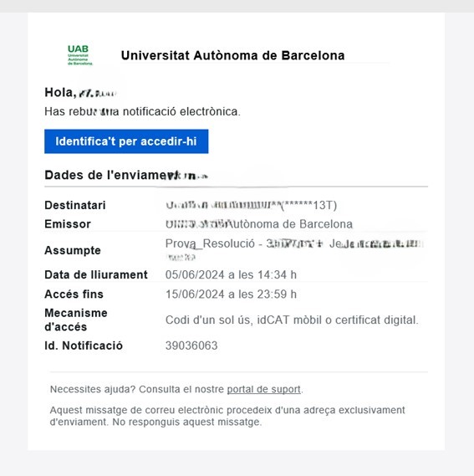Viewport: 474px width, 476px height.
Task: Click the "Data de lliurament" label
Action: point(96,275)
